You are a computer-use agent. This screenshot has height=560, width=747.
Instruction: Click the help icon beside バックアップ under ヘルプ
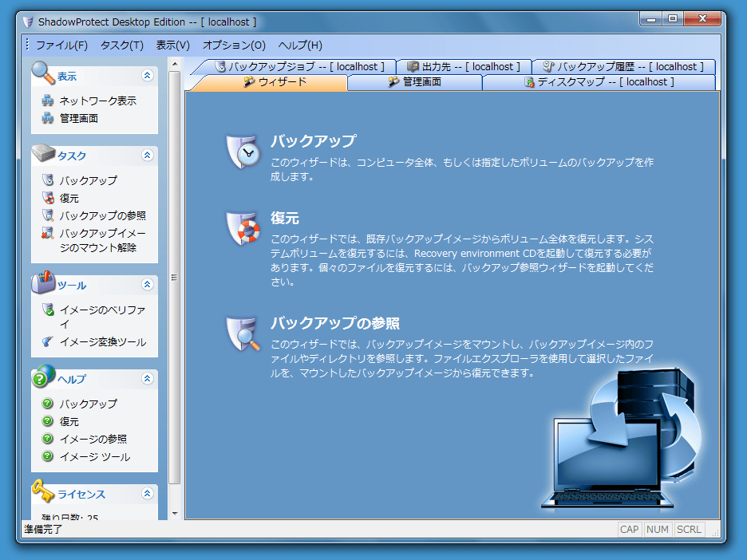click(48, 404)
